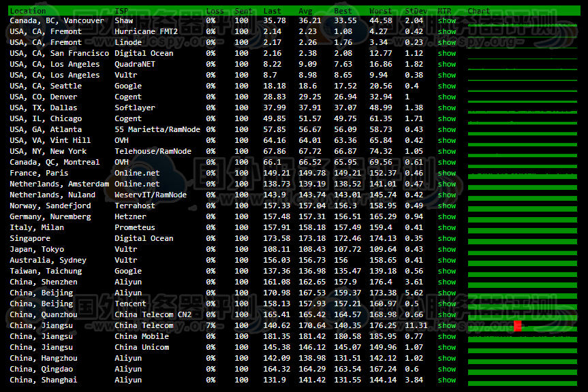Select the 'QuadraNET' ISP cell
Image resolution: width=588 pixels, height=392 pixels.
[x=135, y=64]
